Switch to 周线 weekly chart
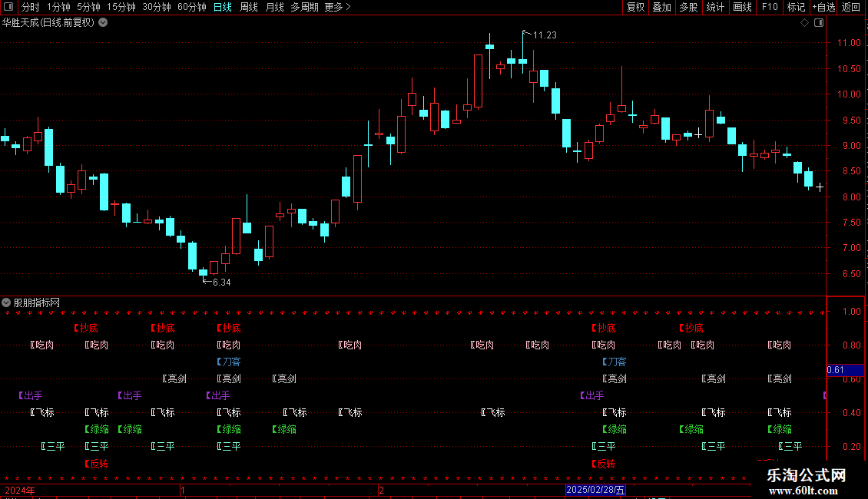The width and height of the screenshot is (868, 499). click(x=249, y=7)
